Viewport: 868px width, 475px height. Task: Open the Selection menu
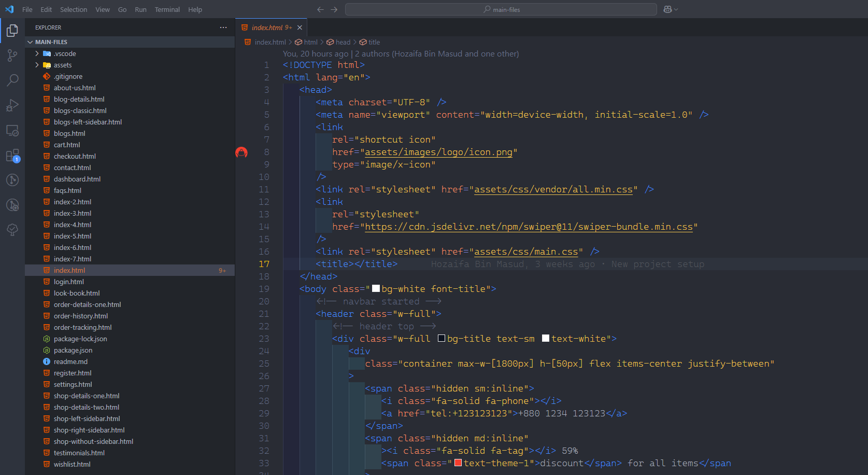point(74,9)
